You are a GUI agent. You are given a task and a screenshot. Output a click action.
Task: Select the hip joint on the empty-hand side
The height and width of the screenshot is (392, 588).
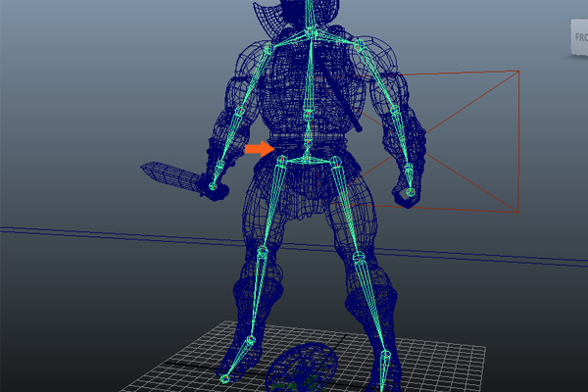coord(336,162)
